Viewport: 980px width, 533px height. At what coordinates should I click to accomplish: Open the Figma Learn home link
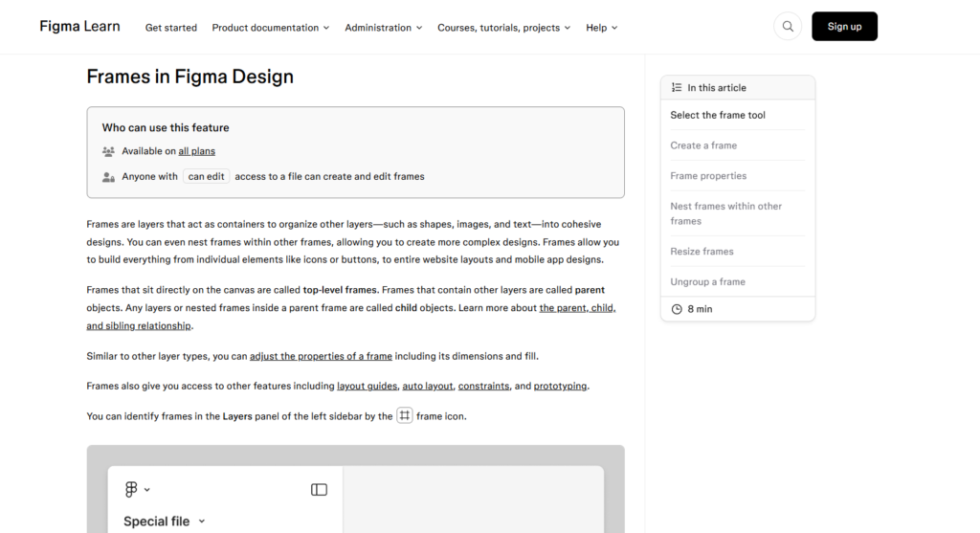point(79,26)
